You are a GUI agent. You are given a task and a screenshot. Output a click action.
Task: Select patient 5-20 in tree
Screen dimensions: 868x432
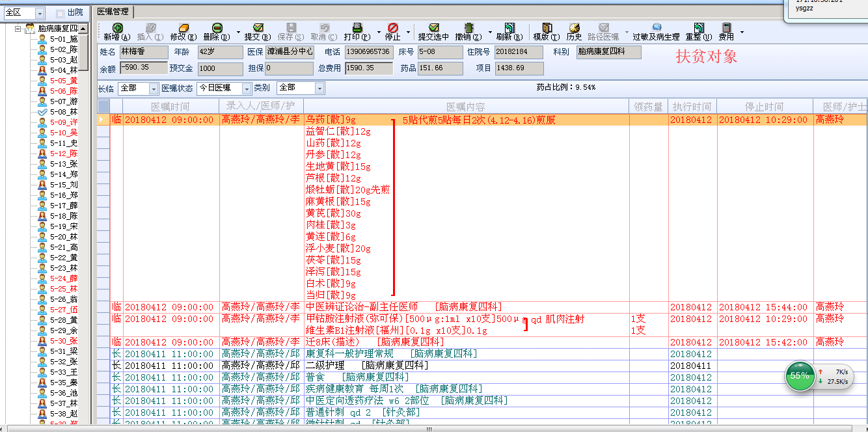(x=64, y=237)
